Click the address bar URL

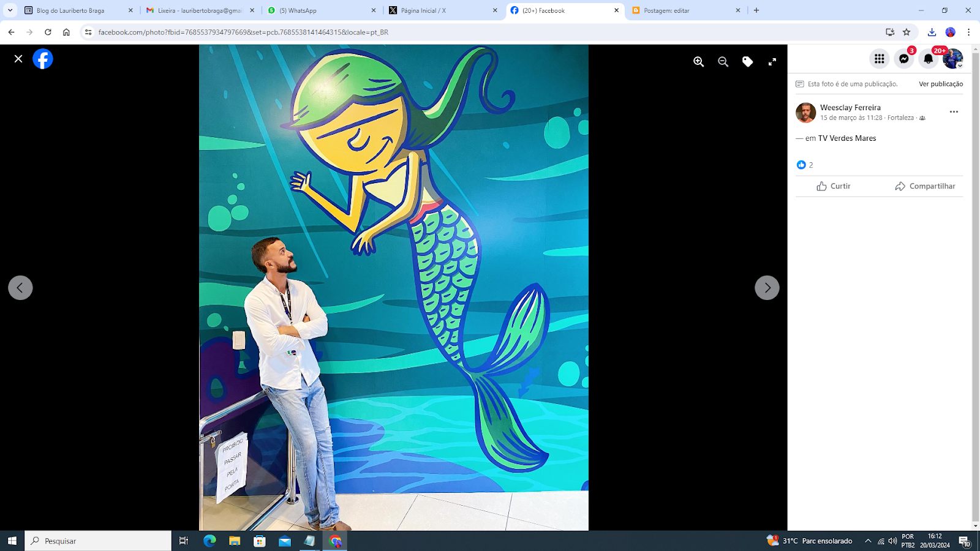pyautogui.click(x=243, y=32)
